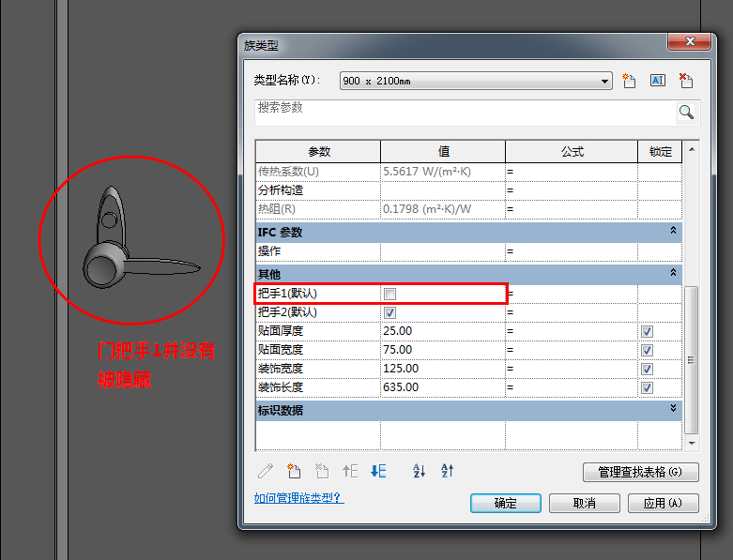Viewport: 733px width, 560px height.
Task: Click the 锁定 column header
Action: coord(660,151)
